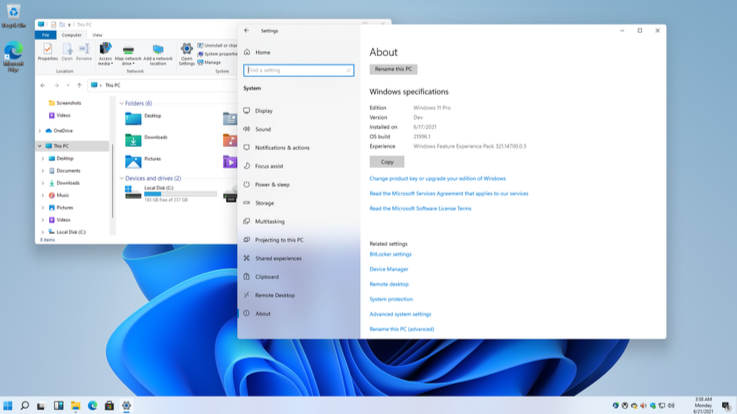Screen dimensions: 737x414
Task: Open Device Manager link
Action: click(389, 269)
